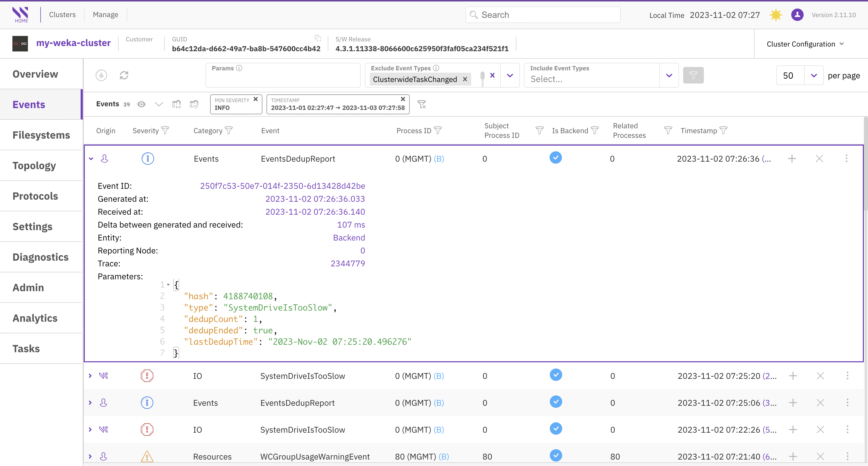This screenshot has height=466, width=868.
Task: Open the Filesystems section
Action: coord(41,135)
